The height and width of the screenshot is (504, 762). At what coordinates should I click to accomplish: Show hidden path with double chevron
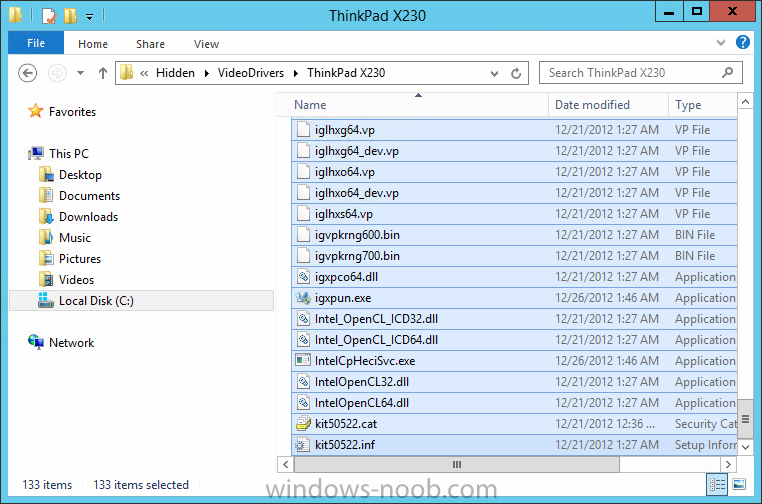[144, 73]
